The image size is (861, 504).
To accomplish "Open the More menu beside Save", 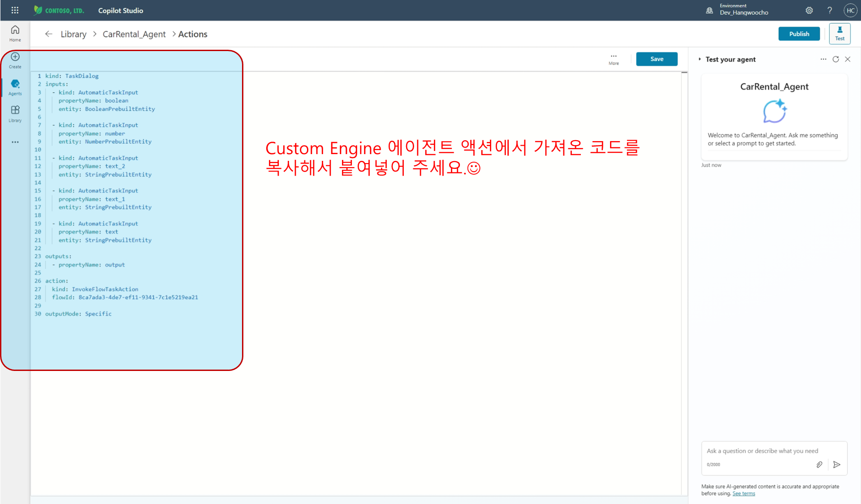I will (x=614, y=59).
